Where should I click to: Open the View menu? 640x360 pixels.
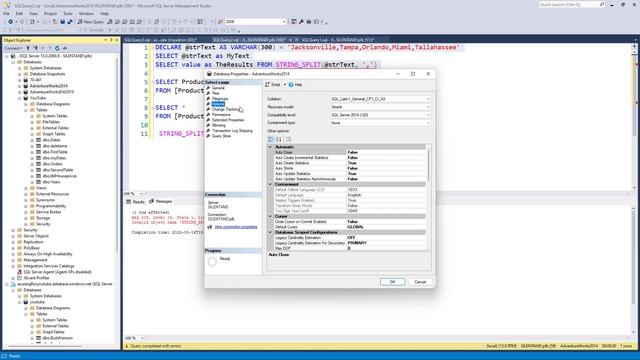[33, 13]
